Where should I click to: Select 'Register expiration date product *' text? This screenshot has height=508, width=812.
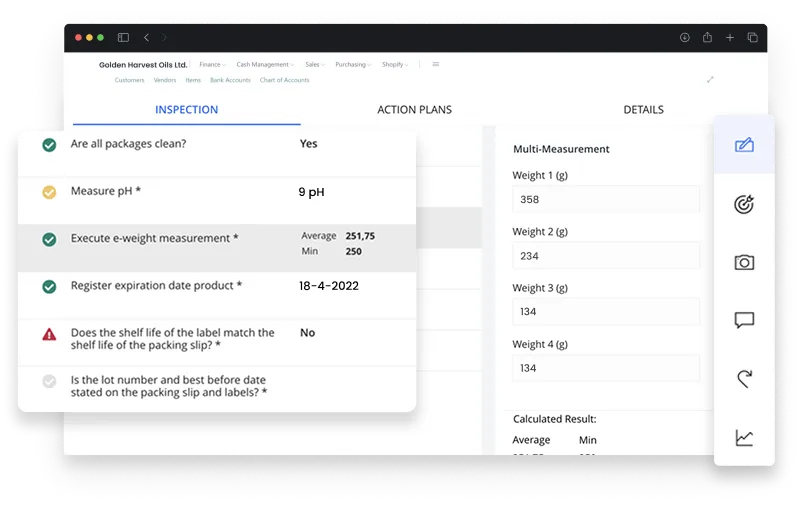coord(156,285)
